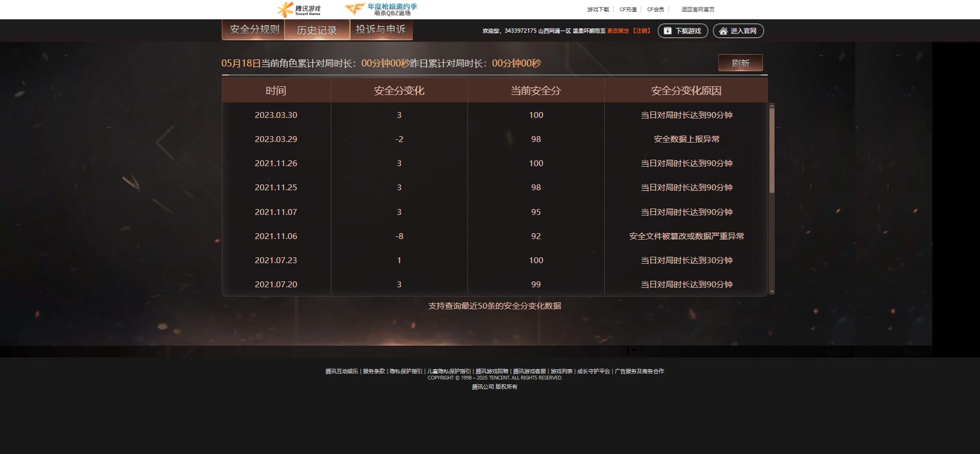Image resolution: width=980 pixels, height=454 pixels.
Task: Select the 2023.03.29 date cell
Action: (276, 139)
